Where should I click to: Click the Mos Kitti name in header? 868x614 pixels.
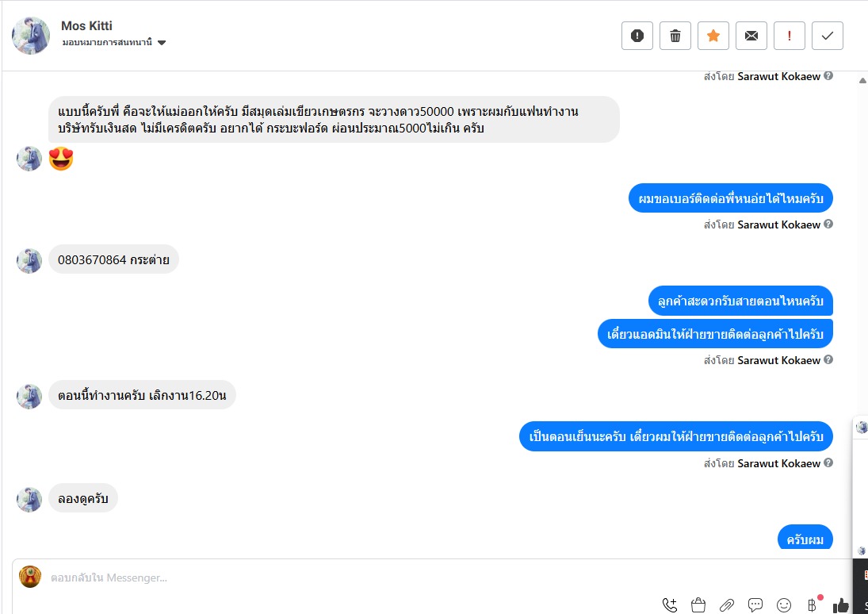[x=87, y=25]
